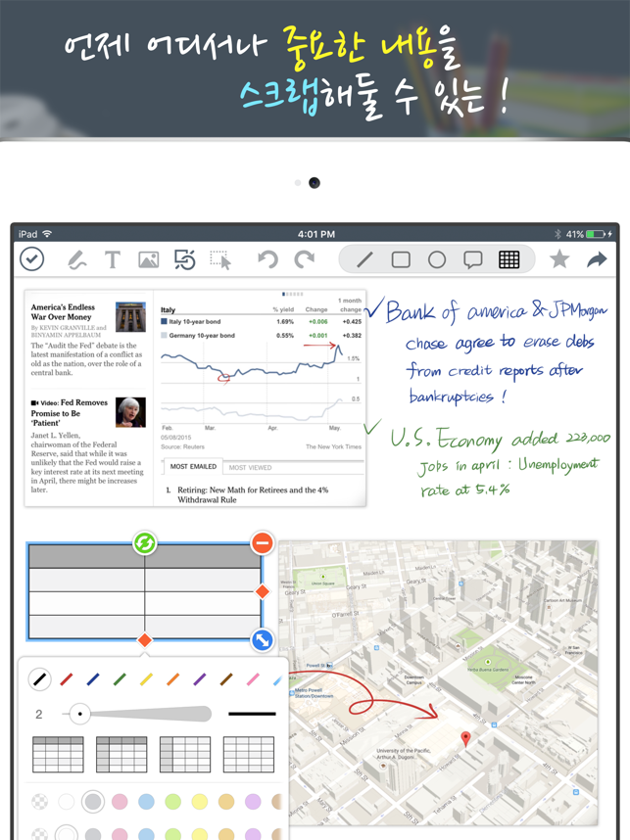Select white fill in first fill row
Image resolution: width=630 pixels, height=840 pixels.
point(66,802)
